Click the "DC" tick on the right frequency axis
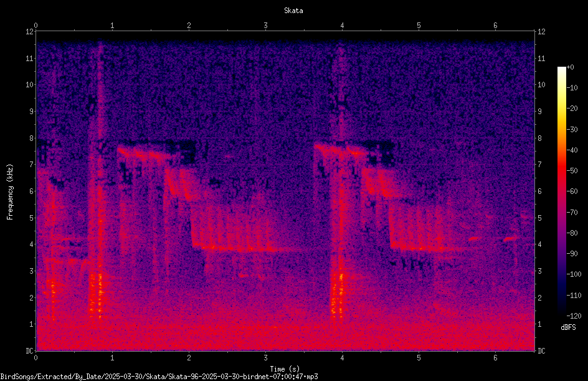588x381 pixels. tap(541, 351)
